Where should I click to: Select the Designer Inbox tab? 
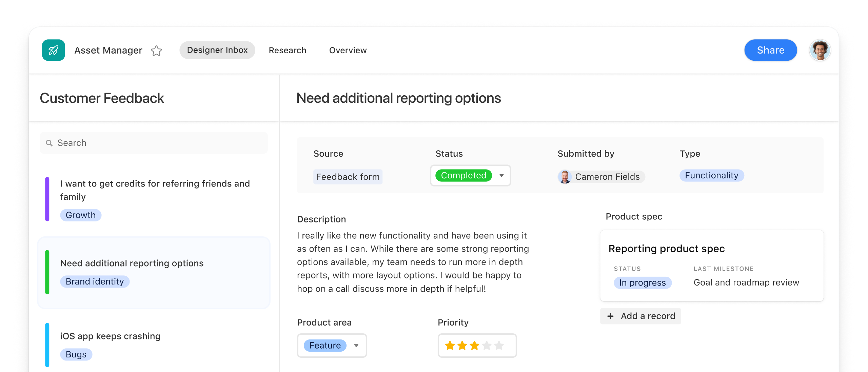point(217,50)
